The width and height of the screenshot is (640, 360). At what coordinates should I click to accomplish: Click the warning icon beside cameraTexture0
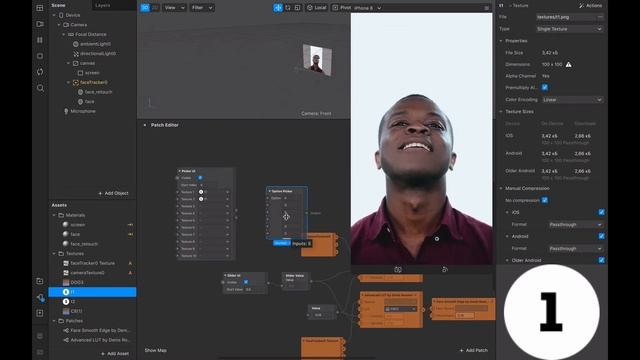pyautogui.click(x=130, y=273)
